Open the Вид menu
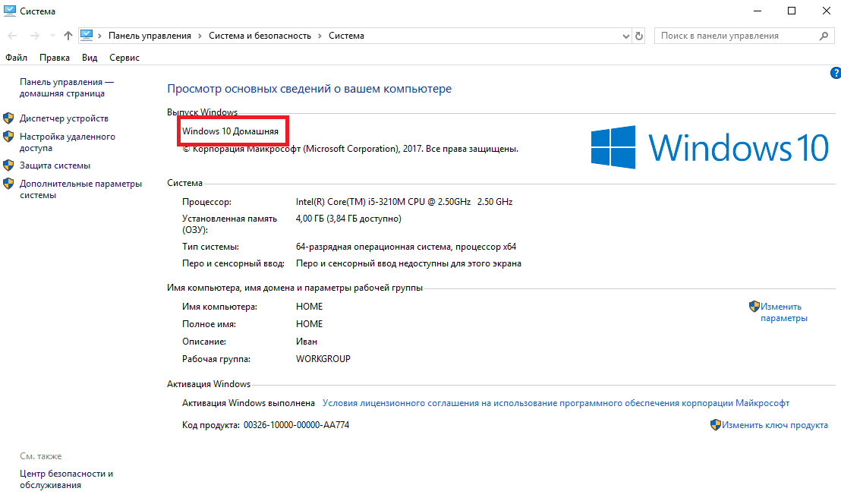The width and height of the screenshot is (841, 504). (90, 58)
